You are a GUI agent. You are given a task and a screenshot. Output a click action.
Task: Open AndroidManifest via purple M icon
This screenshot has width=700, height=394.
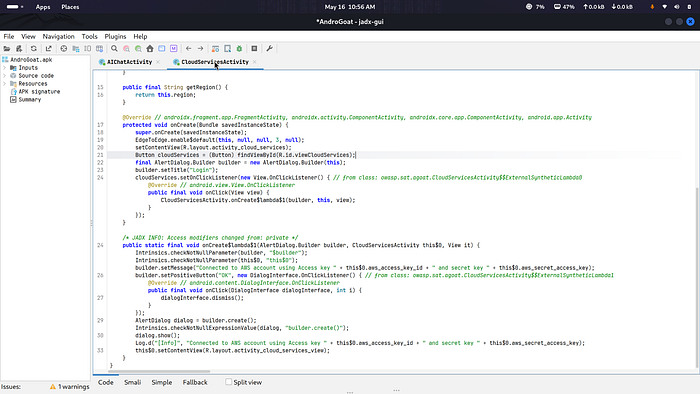(x=174, y=49)
